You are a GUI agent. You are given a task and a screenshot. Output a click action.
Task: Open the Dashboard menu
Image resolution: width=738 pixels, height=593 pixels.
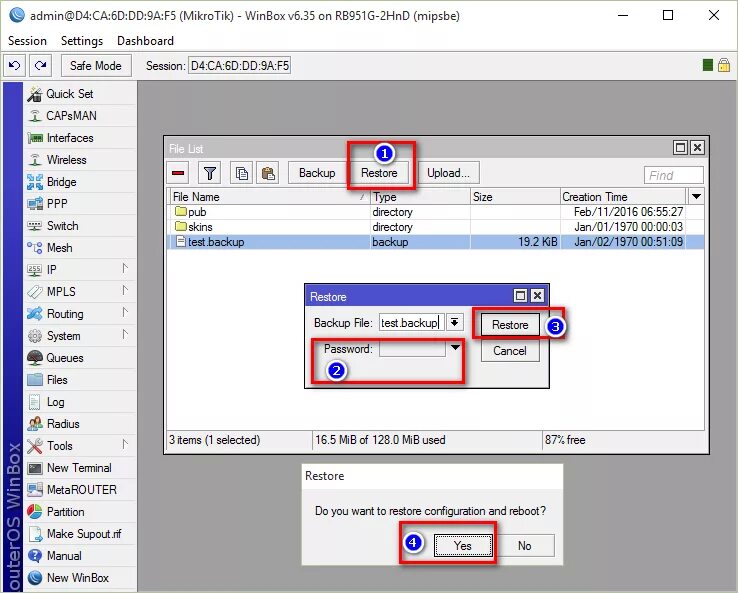[x=145, y=41]
